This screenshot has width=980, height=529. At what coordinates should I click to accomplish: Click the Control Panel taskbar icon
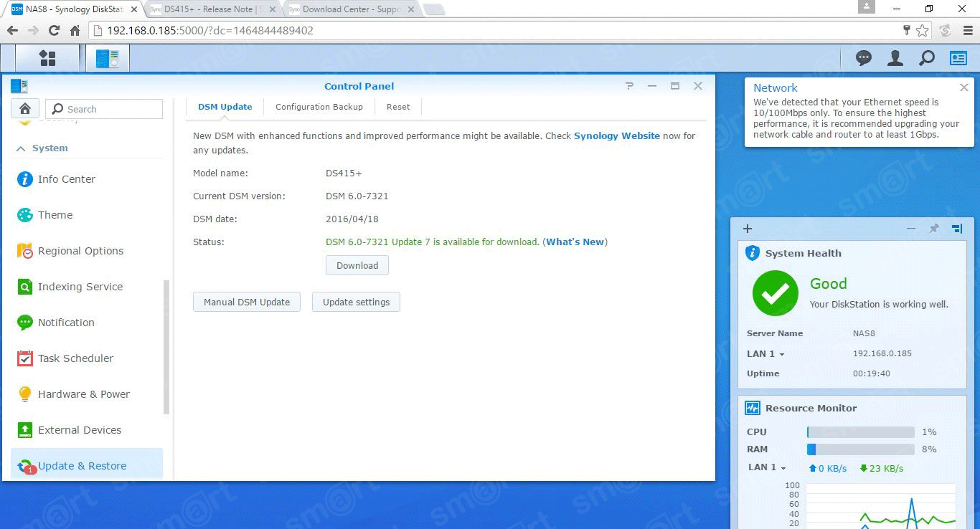(108, 58)
